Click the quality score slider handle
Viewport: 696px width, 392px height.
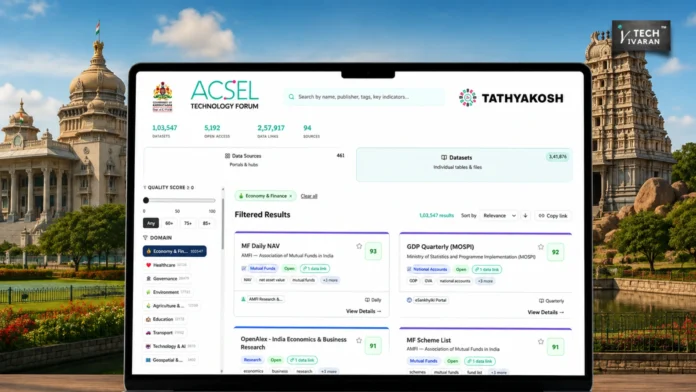(146, 201)
